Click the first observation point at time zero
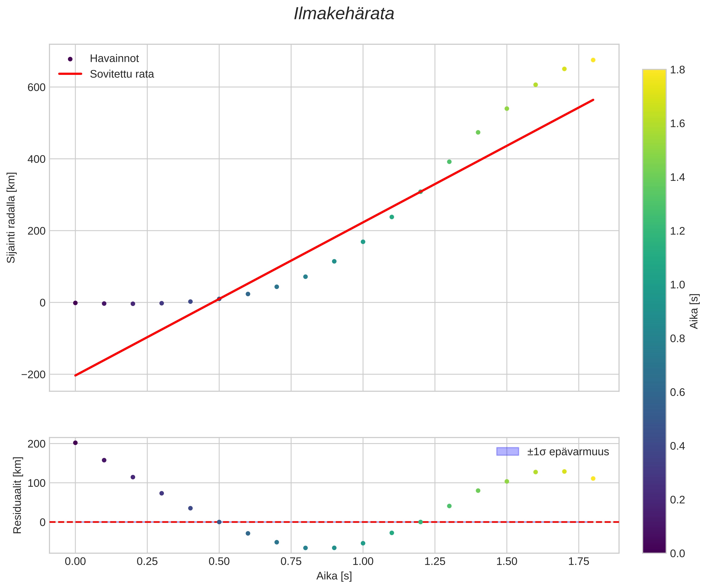The image size is (706, 588). [75, 303]
